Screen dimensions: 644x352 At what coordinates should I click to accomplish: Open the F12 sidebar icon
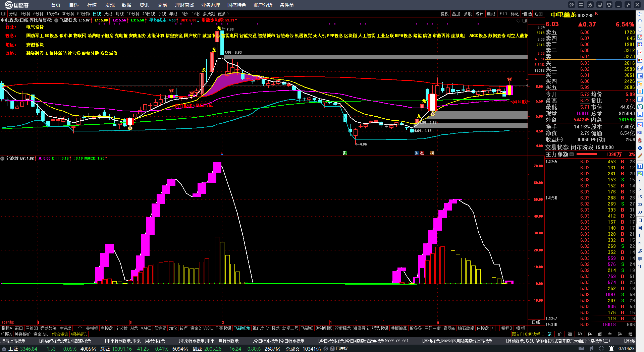click(640, 99)
